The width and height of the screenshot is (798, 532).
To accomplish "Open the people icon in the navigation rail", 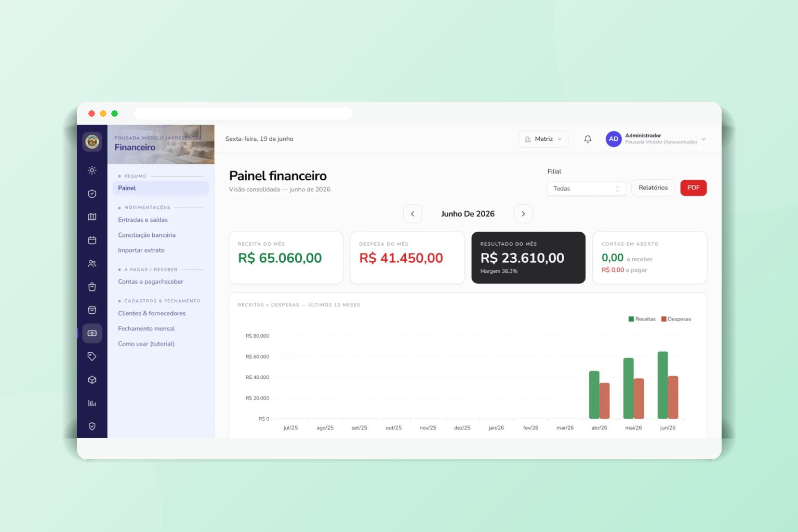I will [92, 263].
